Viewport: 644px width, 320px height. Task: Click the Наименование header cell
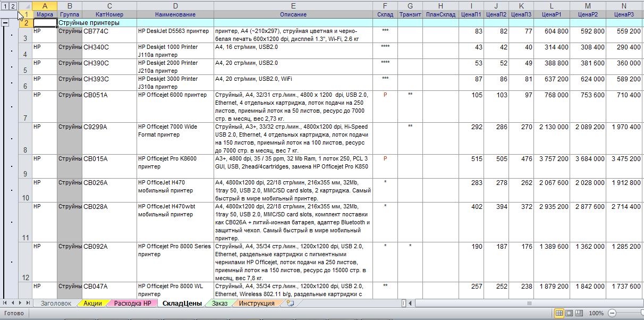tap(175, 14)
